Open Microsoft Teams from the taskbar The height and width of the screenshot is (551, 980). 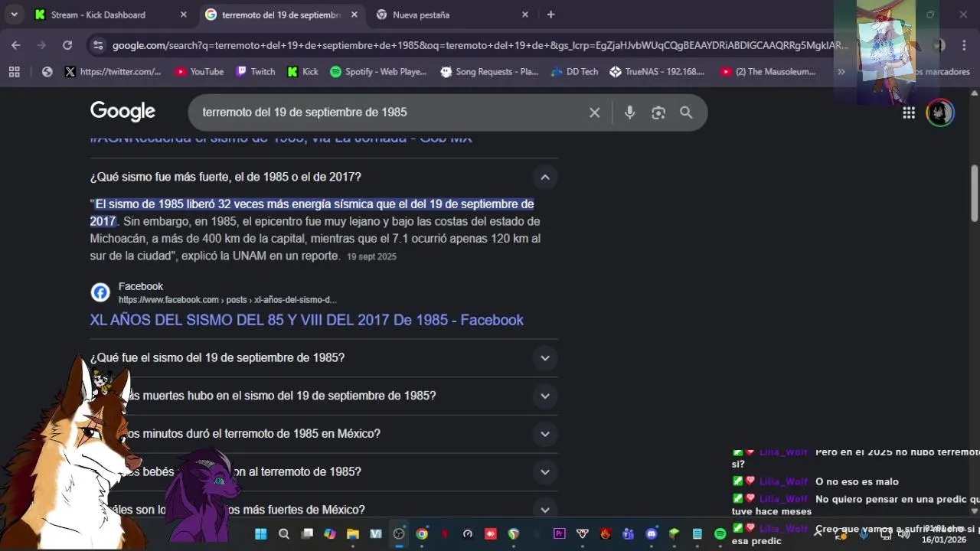(629, 533)
